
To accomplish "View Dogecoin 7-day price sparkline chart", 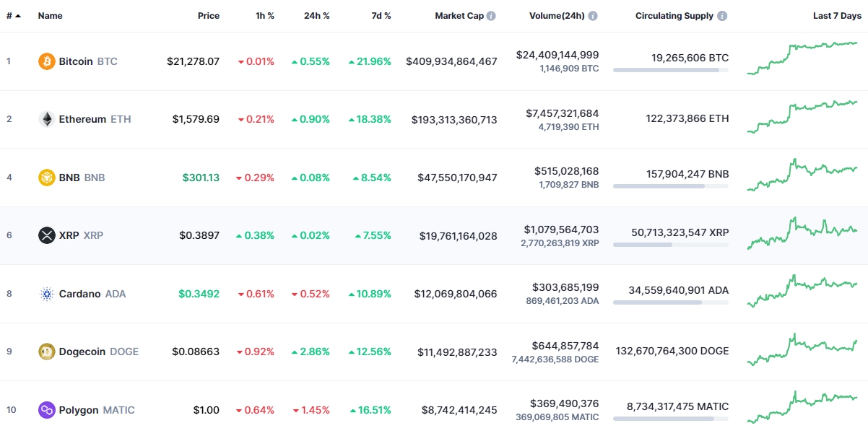I will tap(802, 349).
